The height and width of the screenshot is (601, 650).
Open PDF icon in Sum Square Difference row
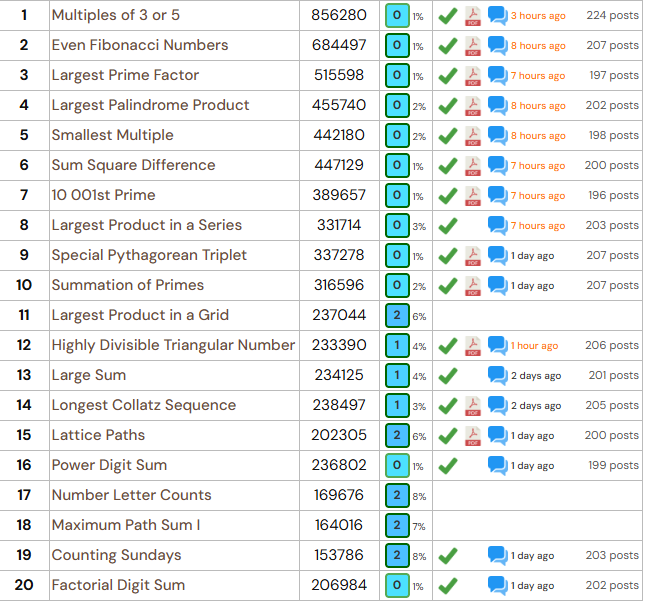473,166
